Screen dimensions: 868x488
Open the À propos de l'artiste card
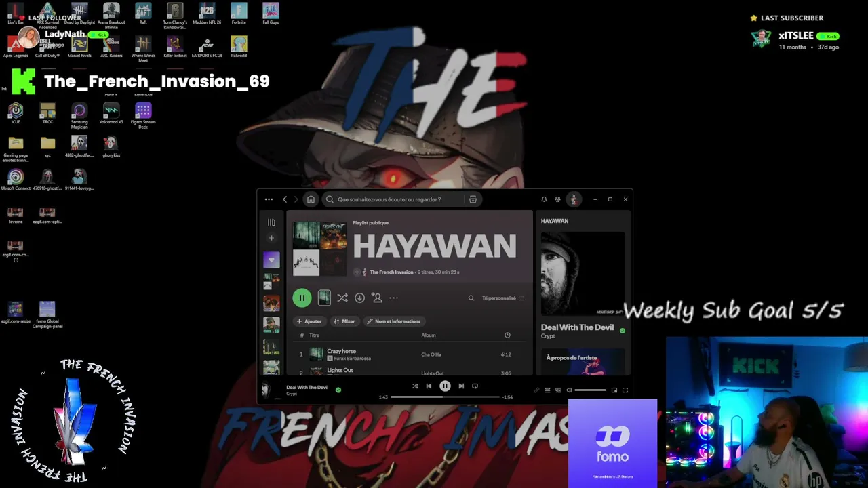[x=583, y=361]
